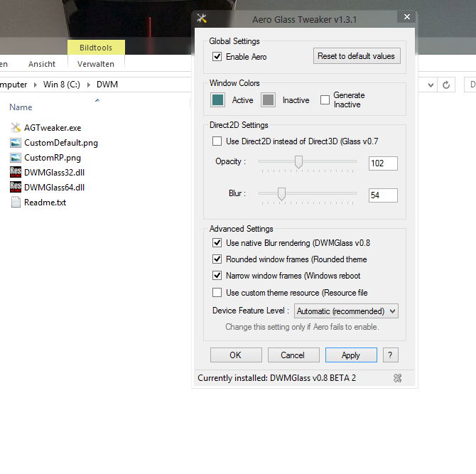Screen dimensions: 476x474
Task: Confirm settings with the OK button
Action: pos(236,355)
